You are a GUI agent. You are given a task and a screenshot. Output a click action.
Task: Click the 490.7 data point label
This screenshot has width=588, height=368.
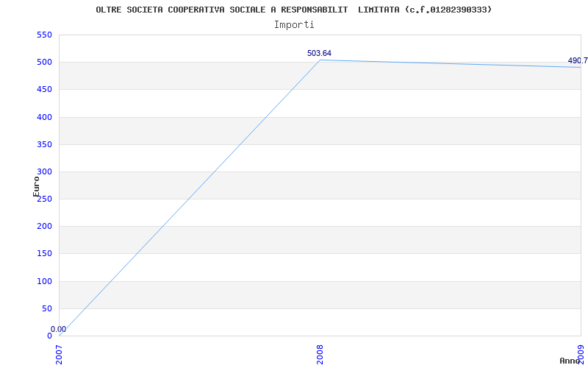pyautogui.click(x=578, y=60)
